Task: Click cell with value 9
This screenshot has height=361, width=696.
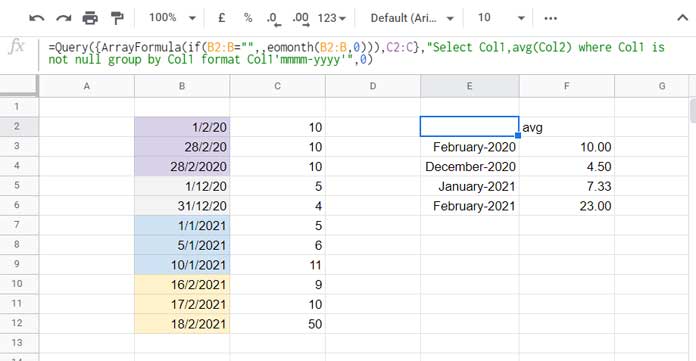Action: click(277, 284)
